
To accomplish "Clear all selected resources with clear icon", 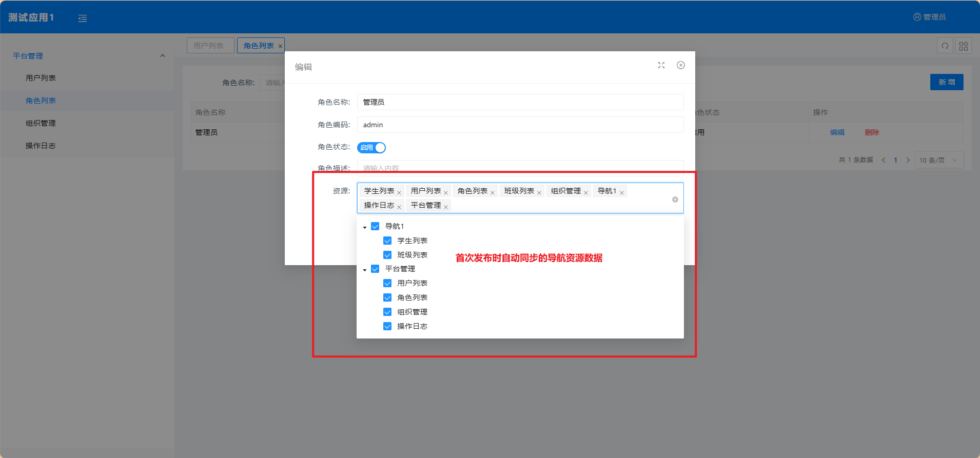I will pos(675,200).
